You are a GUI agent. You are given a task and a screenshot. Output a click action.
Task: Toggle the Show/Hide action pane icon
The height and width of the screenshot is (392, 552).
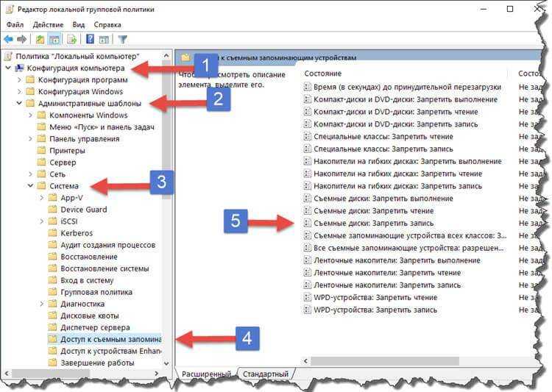point(104,40)
